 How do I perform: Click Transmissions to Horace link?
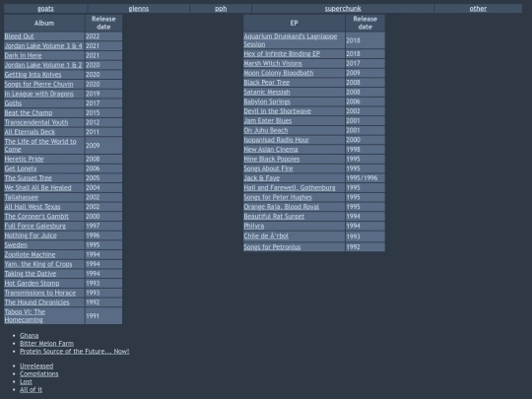[40, 293]
